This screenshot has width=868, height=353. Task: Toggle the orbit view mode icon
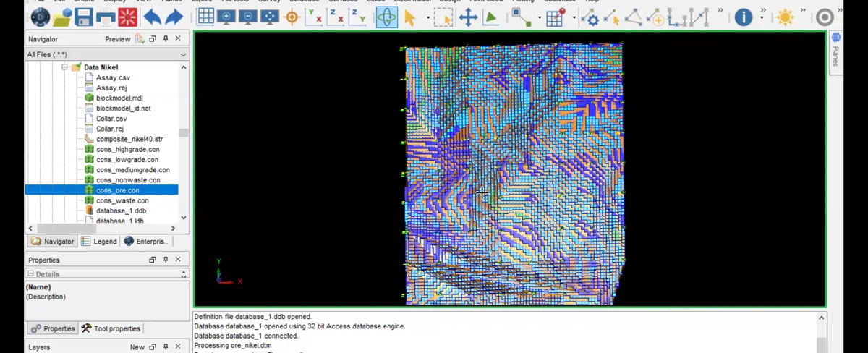[387, 17]
